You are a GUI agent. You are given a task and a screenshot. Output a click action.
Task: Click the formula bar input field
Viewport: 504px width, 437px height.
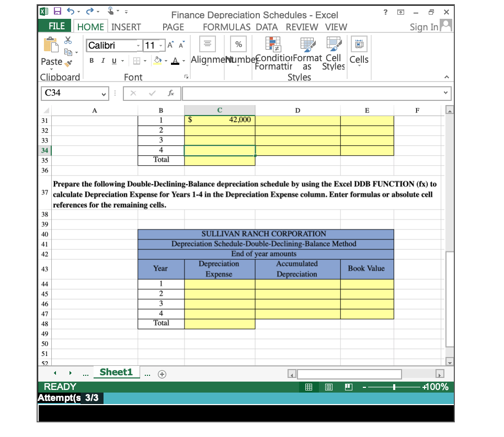(x=317, y=93)
